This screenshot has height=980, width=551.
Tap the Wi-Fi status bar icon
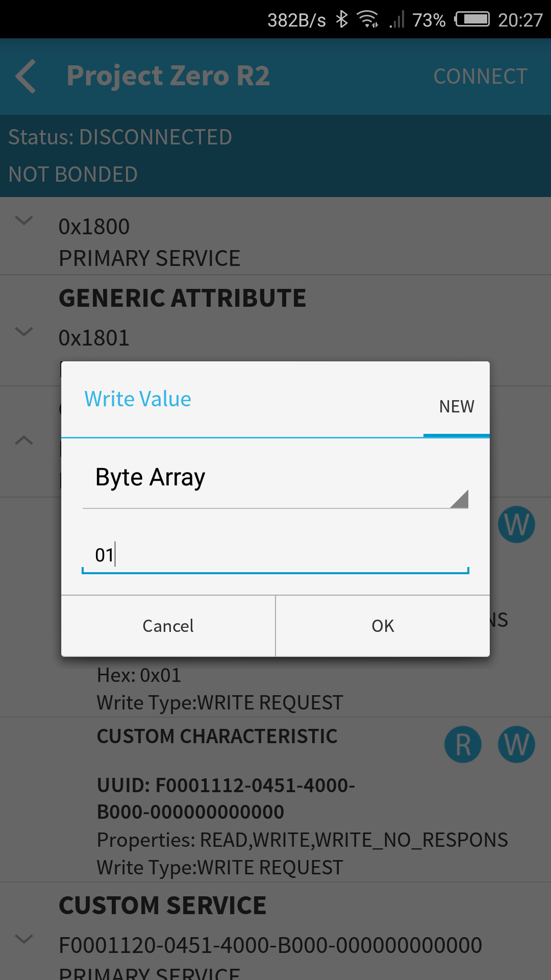point(367,20)
